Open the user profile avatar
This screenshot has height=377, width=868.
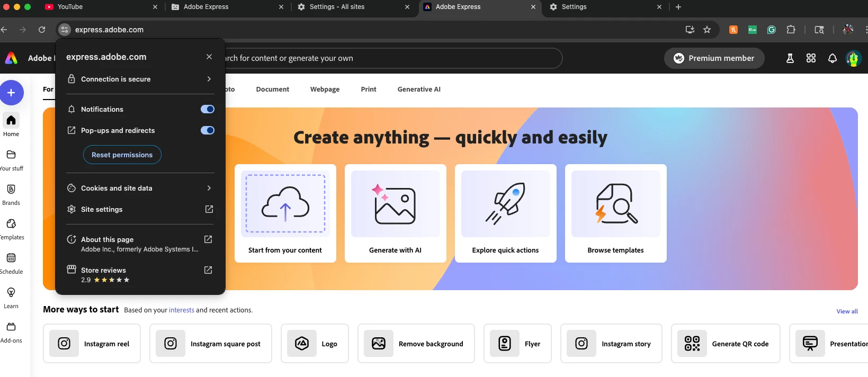853,58
